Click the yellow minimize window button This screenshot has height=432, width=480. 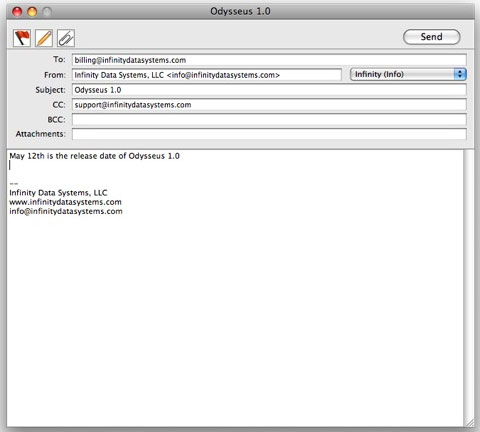(32, 12)
